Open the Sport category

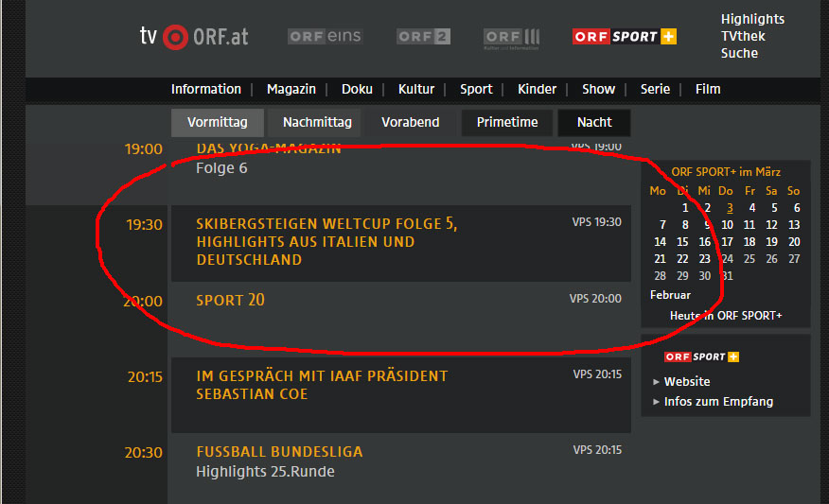click(x=476, y=89)
